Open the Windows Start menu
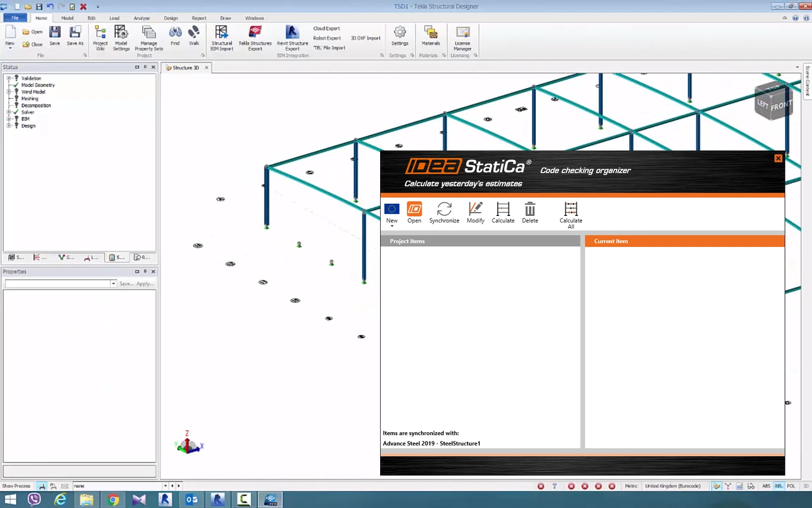This screenshot has width=812, height=508. 10,499
